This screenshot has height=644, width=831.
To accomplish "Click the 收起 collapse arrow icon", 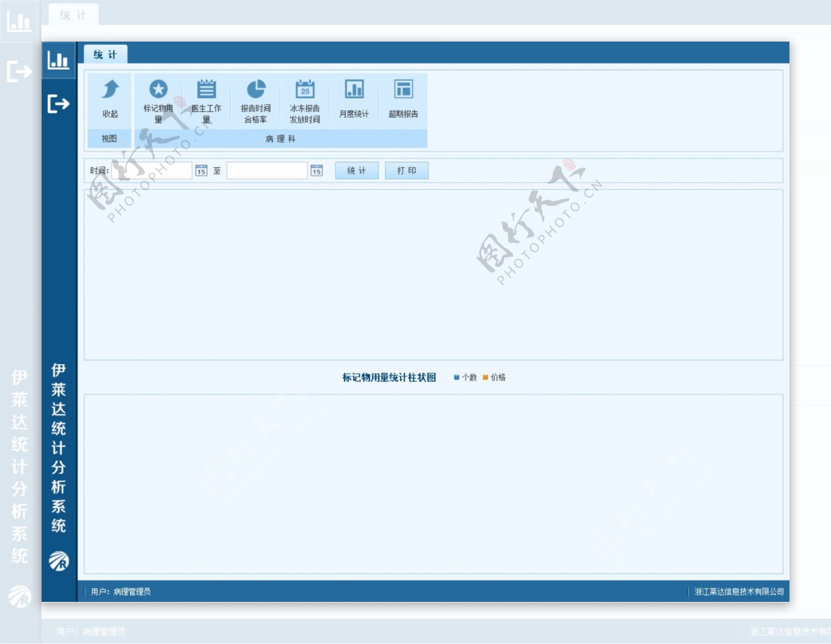I will click(x=110, y=89).
